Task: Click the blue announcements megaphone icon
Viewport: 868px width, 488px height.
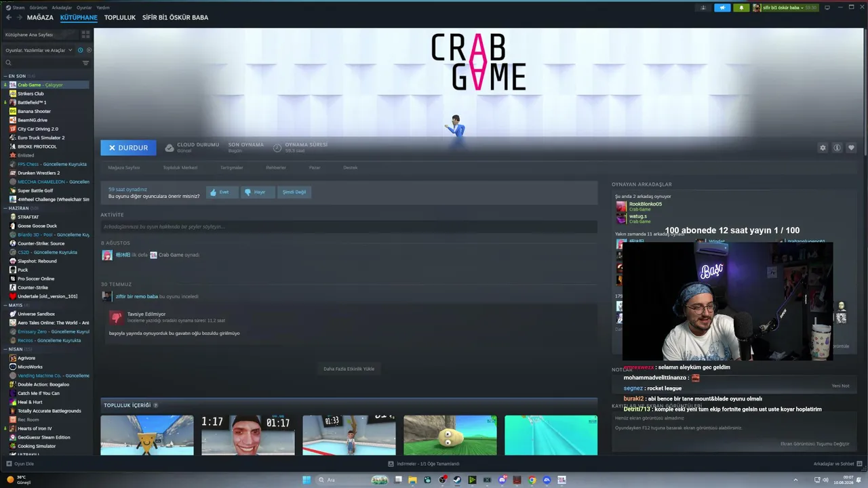Action: coord(722,7)
